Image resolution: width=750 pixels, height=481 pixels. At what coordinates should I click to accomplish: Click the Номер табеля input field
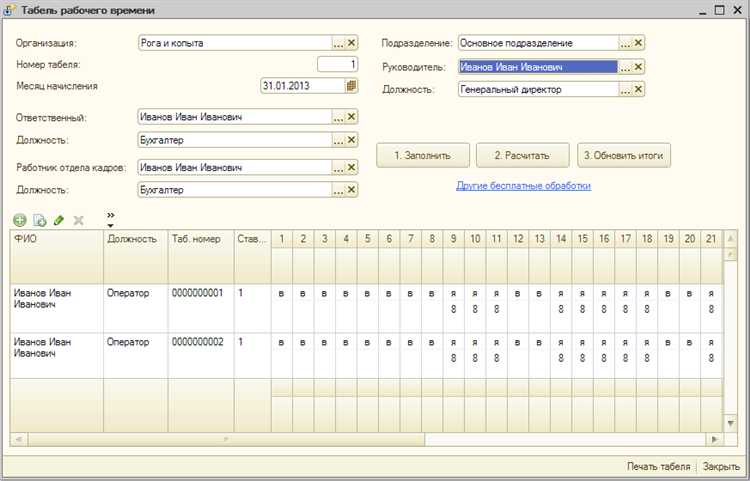(337, 65)
